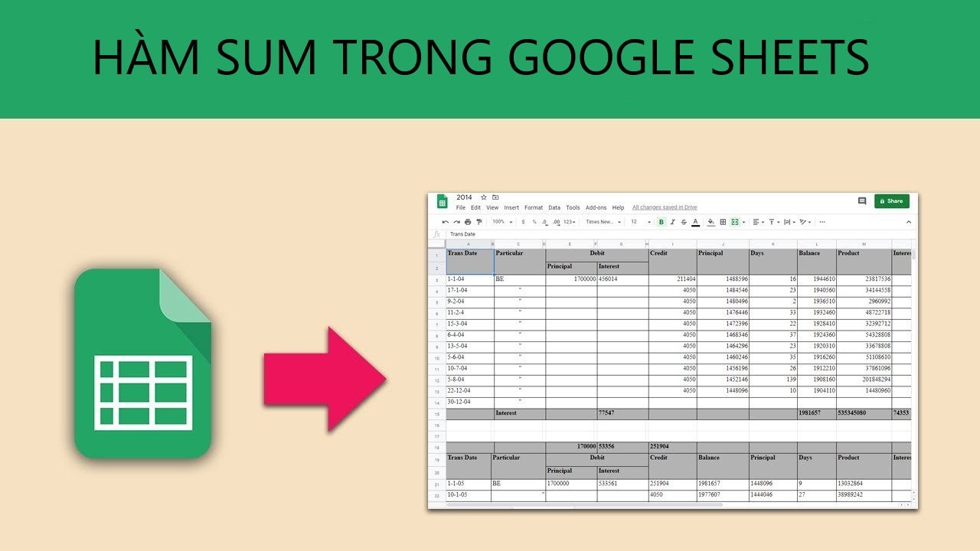The width and height of the screenshot is (980, 551).
Task: Open the zoom 100% dropdown
Action: (503, 222)
